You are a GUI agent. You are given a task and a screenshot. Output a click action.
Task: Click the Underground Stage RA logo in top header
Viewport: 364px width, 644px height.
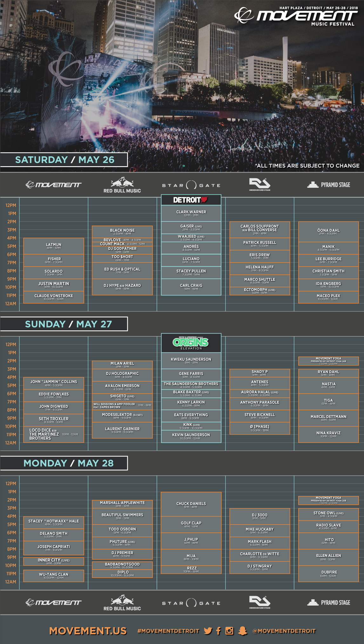(x=260, y=185)
